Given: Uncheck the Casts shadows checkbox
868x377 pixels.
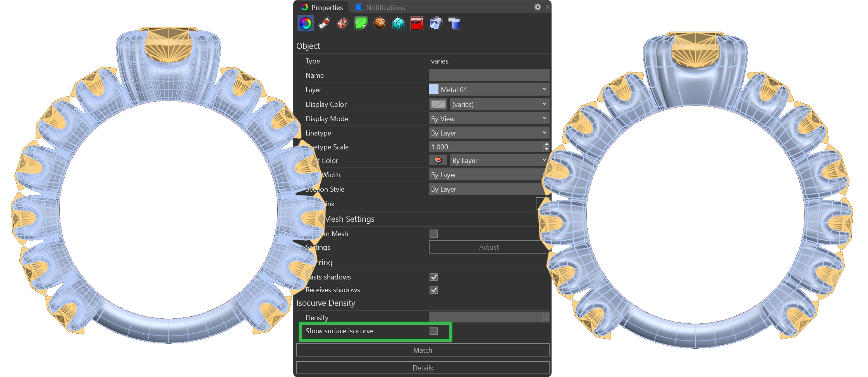Looking at the screenshot, I should click(434, 277).
